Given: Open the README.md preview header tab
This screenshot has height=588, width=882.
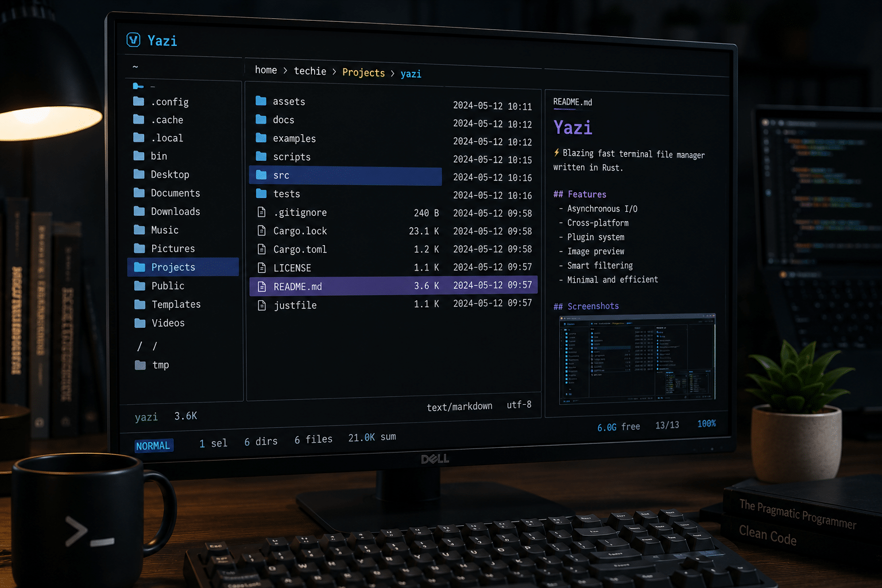Looking at the screenshot, I should pyautogui.click(x=572, y=102).
